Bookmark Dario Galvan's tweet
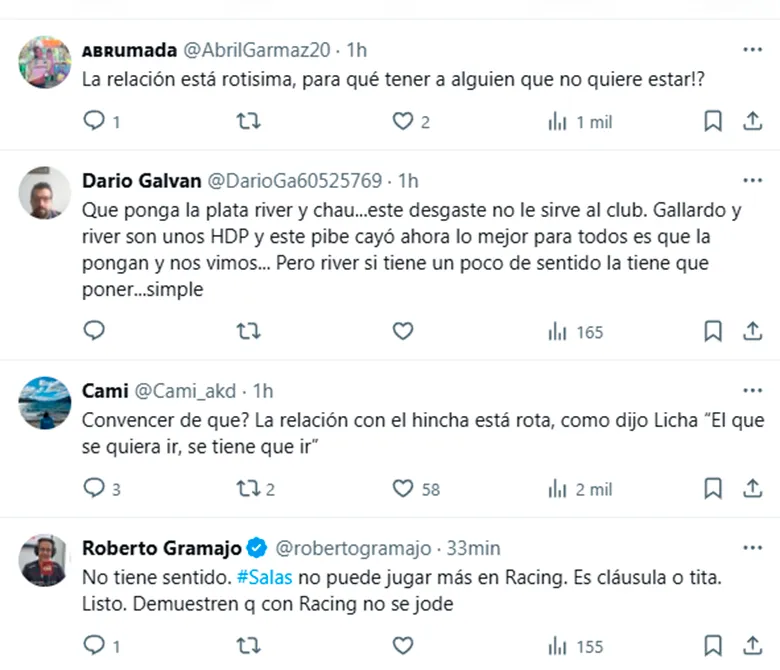The width and height of the screenshot is (780, 670). [x=713, y=331]
